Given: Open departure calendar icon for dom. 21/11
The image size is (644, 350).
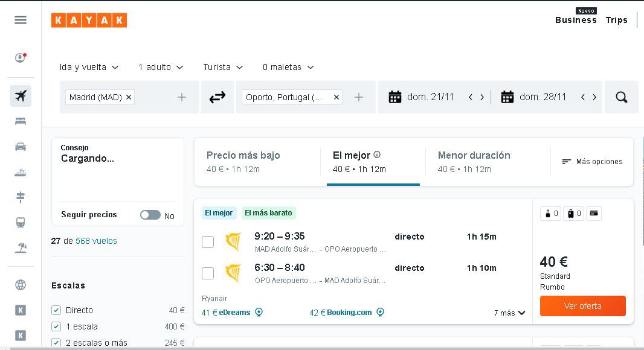Looking at the screenshot, I should [395, 97].
